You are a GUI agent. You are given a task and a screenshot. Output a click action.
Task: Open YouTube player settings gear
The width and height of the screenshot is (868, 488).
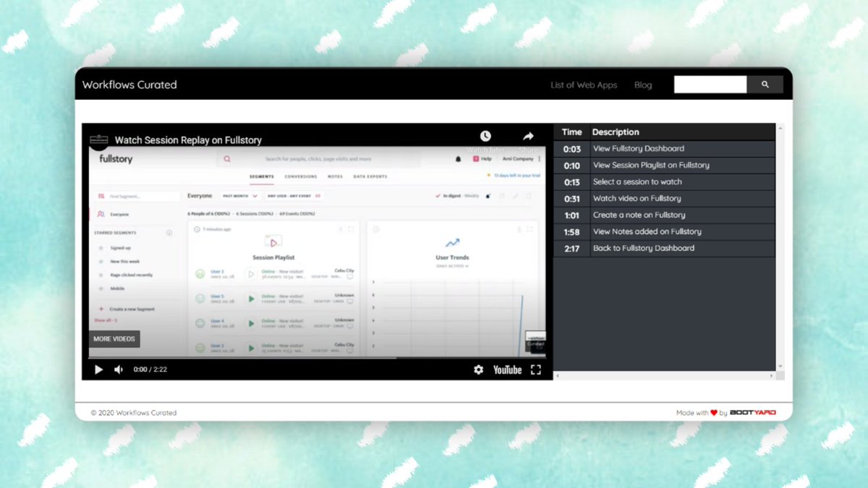click(x=478, y=369)
